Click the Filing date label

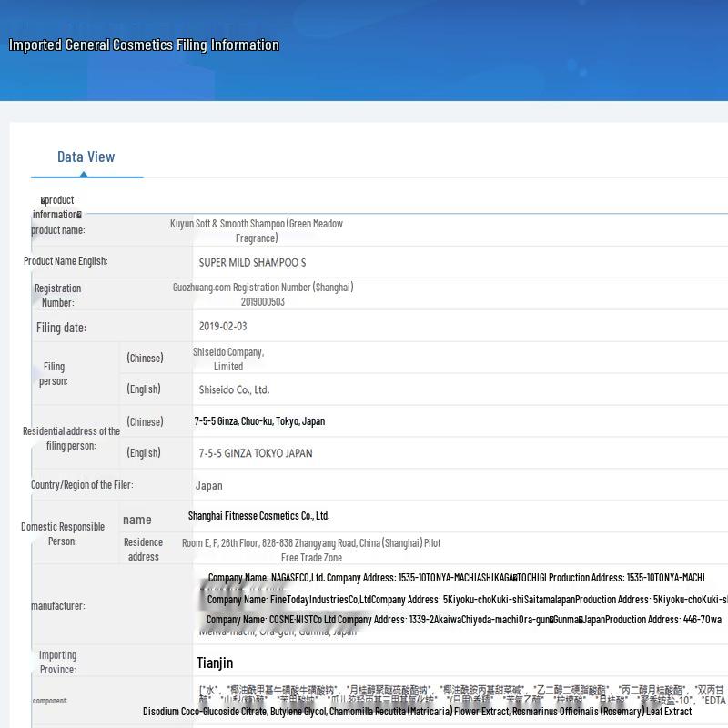pos(61,328)
